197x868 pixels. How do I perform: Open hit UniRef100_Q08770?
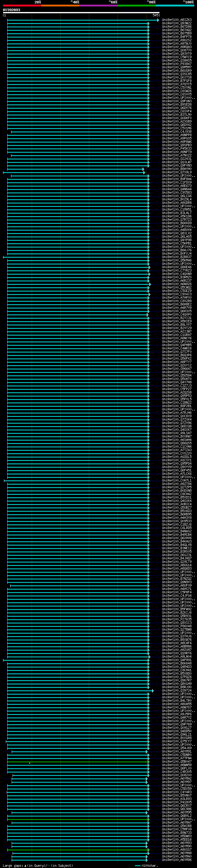click(x=176, y=50)
